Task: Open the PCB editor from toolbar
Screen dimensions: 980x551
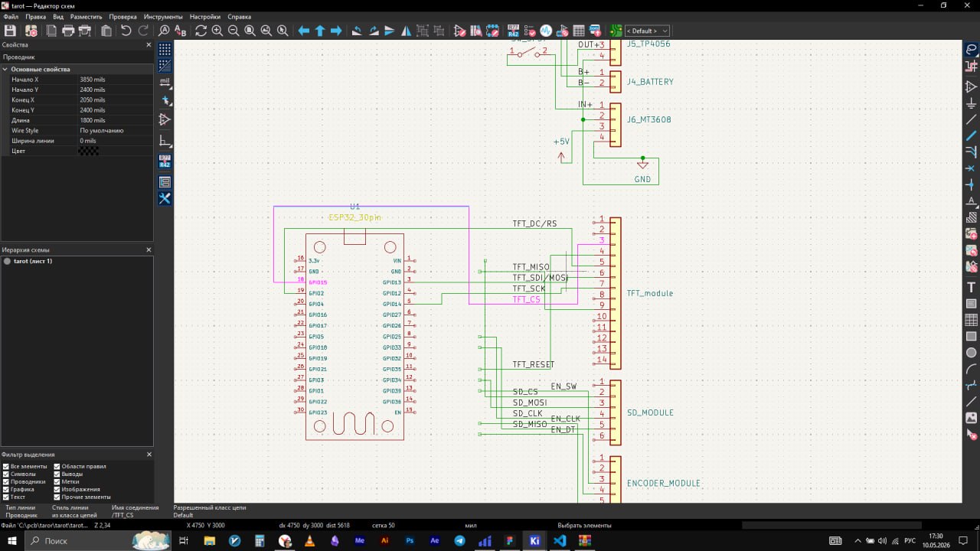Action: click(616, 31)
